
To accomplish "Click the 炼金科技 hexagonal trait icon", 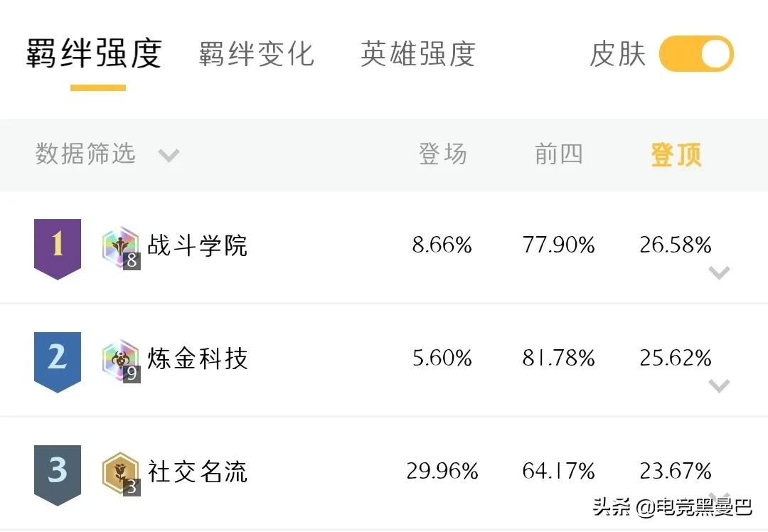I will tap(121, 358).
